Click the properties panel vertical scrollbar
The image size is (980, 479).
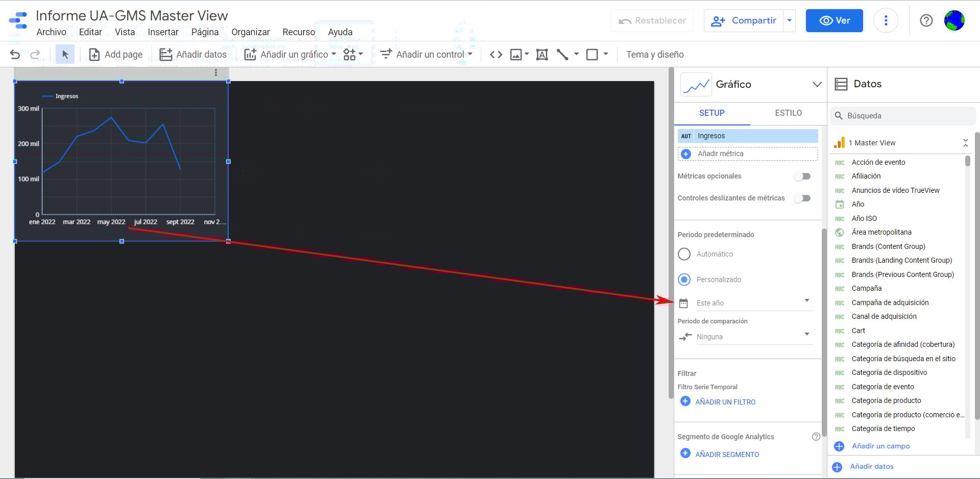[824, 332]
